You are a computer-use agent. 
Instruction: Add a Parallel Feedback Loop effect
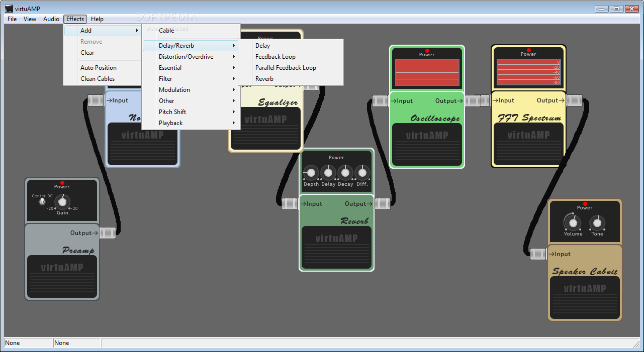pos(291,68)
